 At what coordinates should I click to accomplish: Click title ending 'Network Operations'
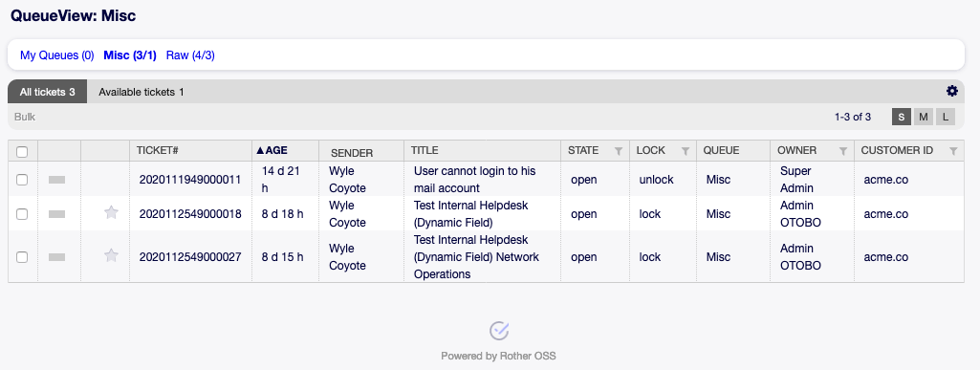pyautogui.click(x=476, y=257)
